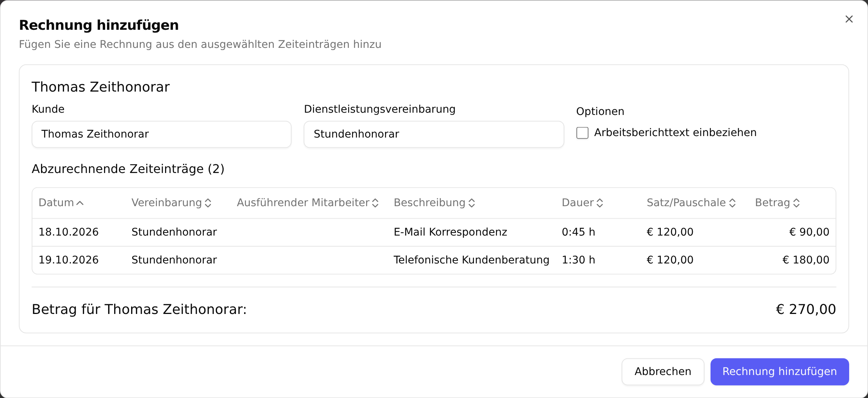This screenshot has height=398, width=868.
Task: Click the Kunde input field
Action: tap(162, 134)
